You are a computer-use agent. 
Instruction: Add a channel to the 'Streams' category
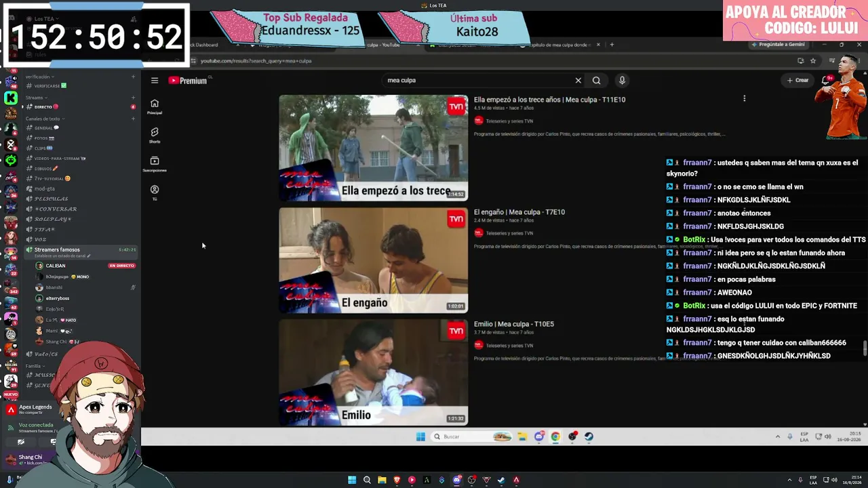(133, 98)
